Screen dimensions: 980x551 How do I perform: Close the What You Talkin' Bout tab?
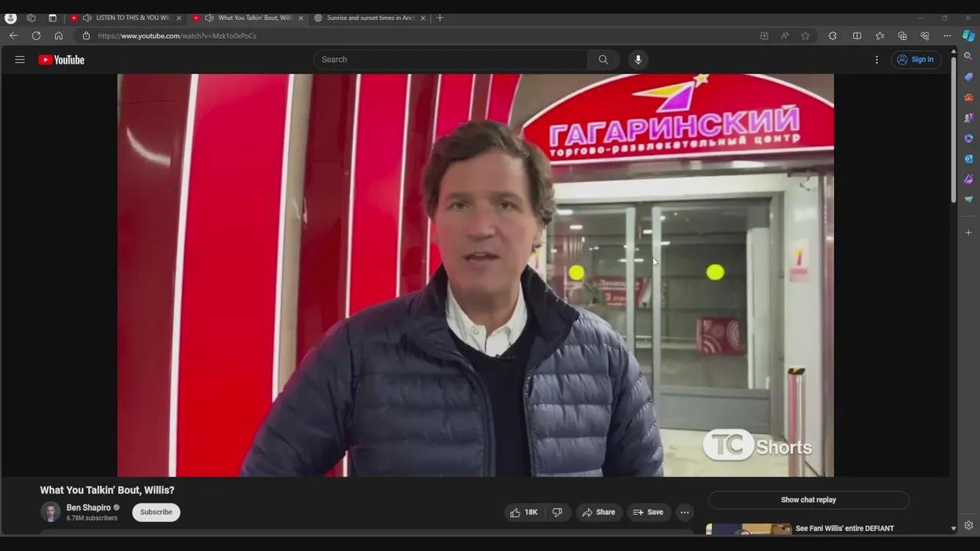coord(301,18)
